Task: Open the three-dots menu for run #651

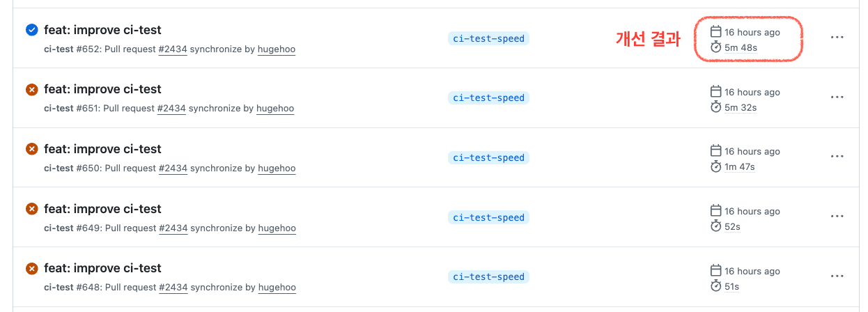Action: click(x=837, y=97)
